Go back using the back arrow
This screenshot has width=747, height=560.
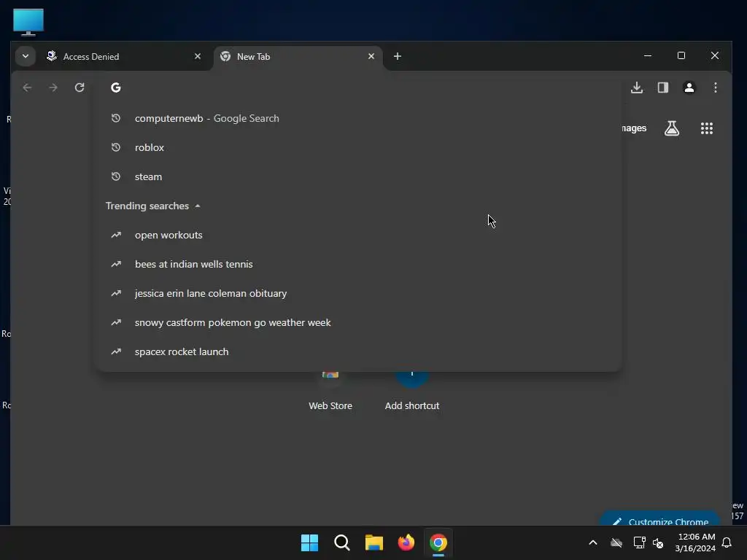tap(27, 87)
